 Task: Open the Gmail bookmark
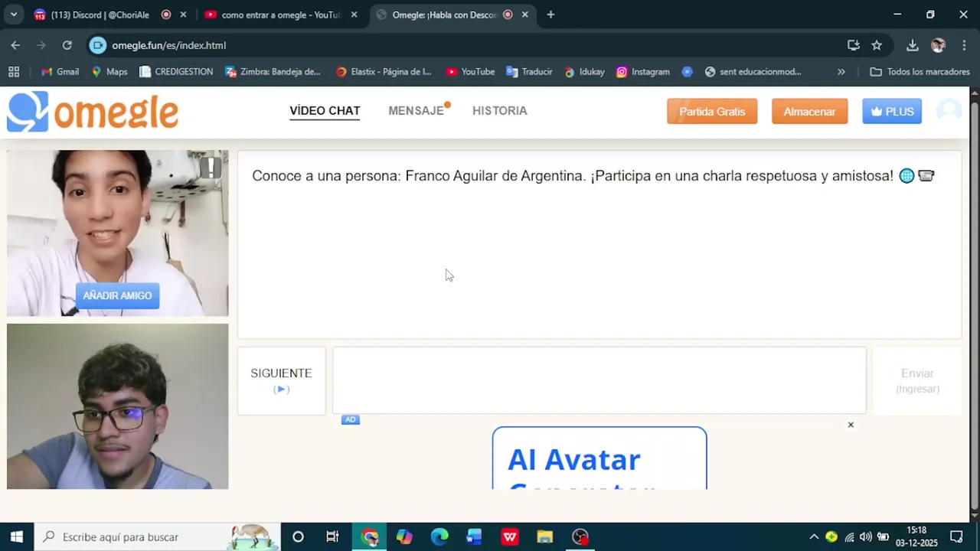60,71
